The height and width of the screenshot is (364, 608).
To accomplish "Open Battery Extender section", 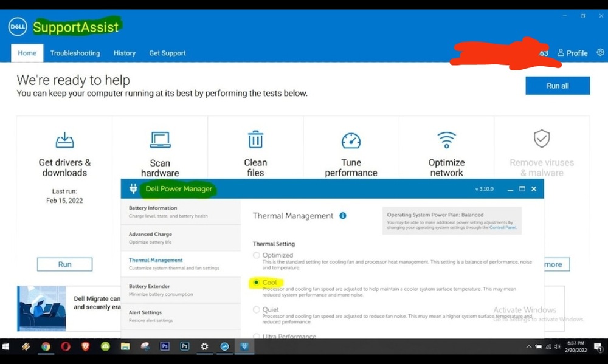I will [181, 290].
